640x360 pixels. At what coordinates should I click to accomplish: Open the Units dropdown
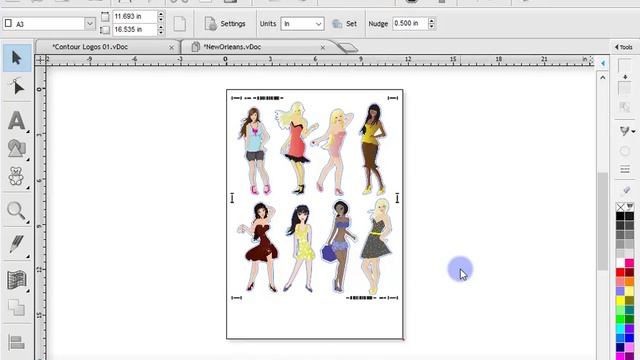tap(318, 24)
